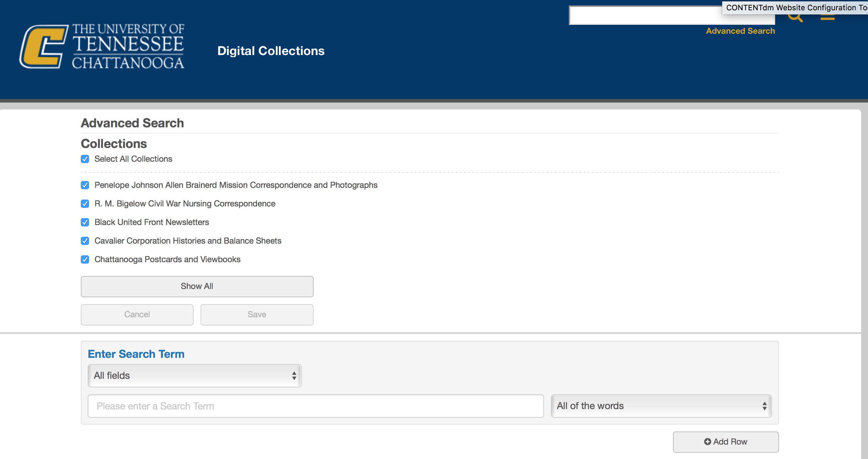
Task: Click the Add Row button
Action: 726,441
